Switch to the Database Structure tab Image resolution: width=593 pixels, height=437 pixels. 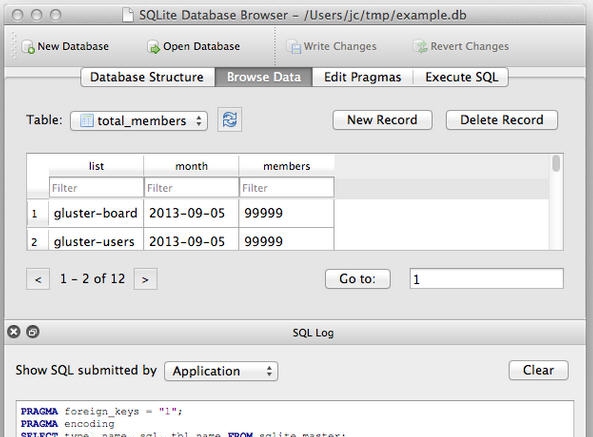[148, 77]
